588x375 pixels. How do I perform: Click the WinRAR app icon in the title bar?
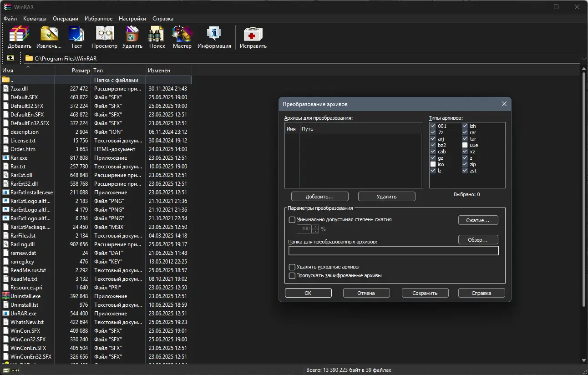coord(7,6)
